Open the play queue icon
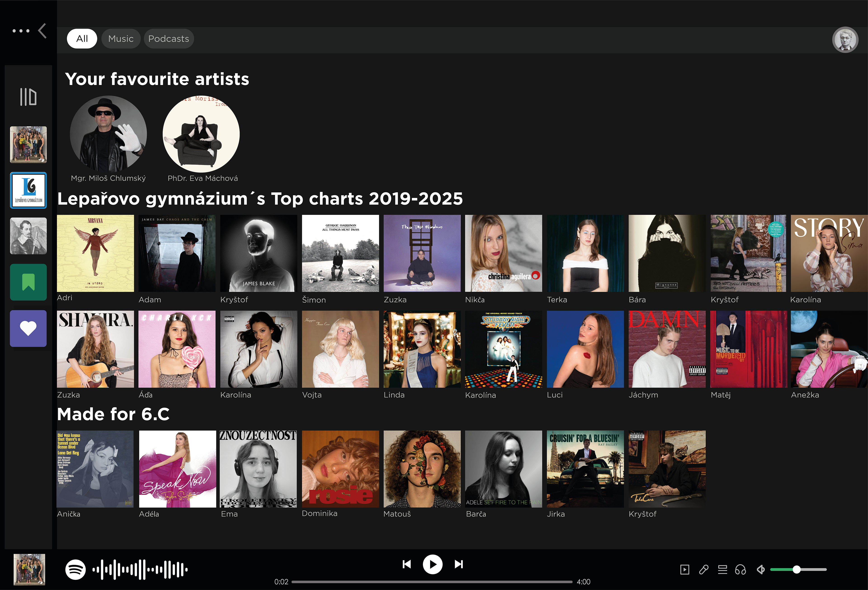This screenshot has width=868, height=590. tap(722, 569)
